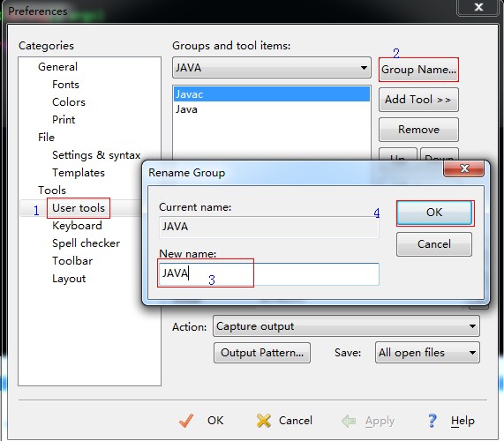
Task: Click the Output Pattern... button
Action: click(262, 353)
